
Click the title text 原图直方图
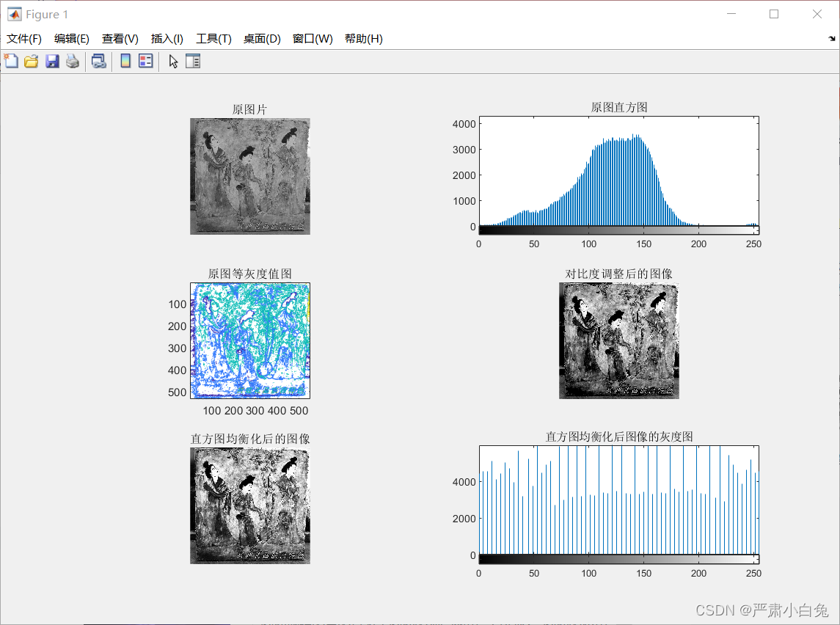619,107
